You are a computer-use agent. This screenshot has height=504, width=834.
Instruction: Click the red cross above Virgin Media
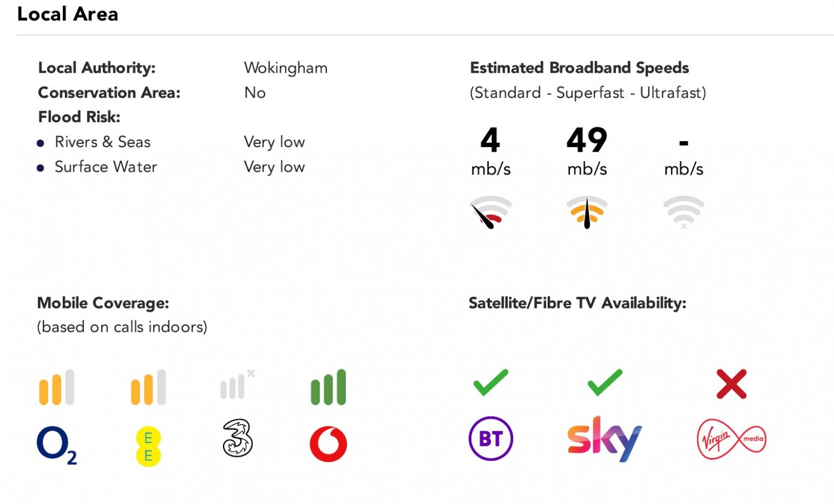tap(731, 384)
